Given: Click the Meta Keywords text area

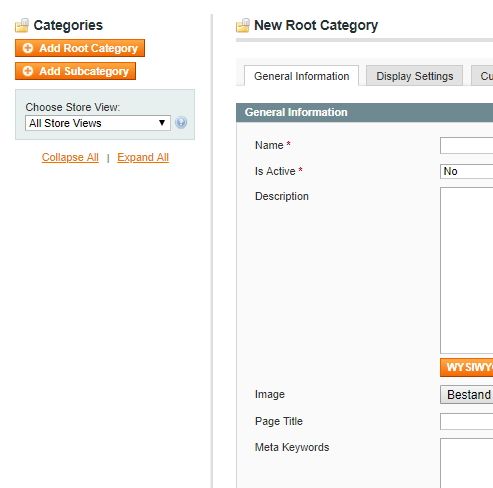Looking at the screenshot, I should (467, 463).
